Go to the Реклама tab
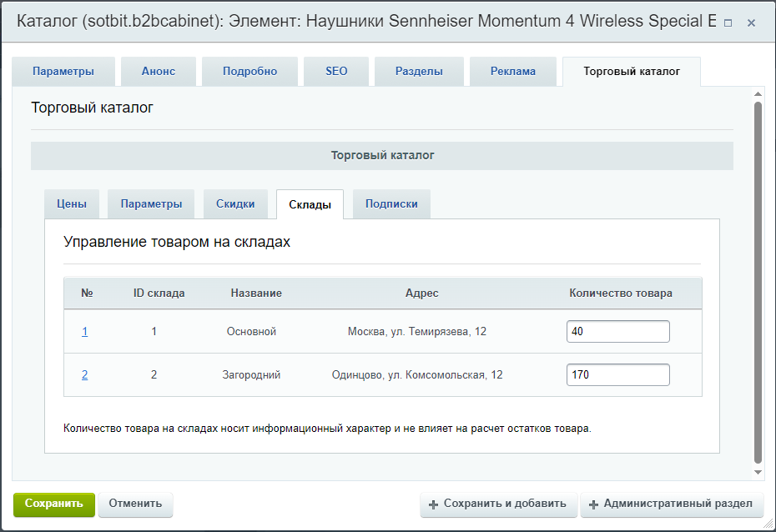This screenshot has width=776, height=532. (x=513, y=71)
